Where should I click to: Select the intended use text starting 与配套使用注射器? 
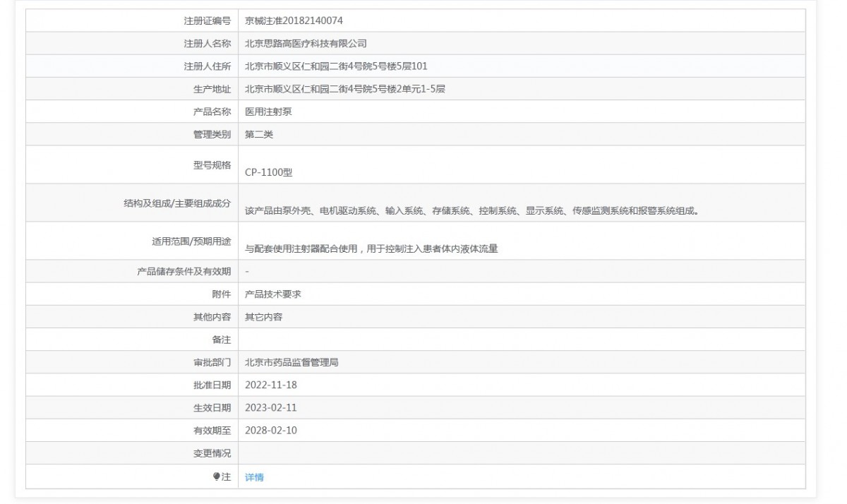[x=371, y=248]
